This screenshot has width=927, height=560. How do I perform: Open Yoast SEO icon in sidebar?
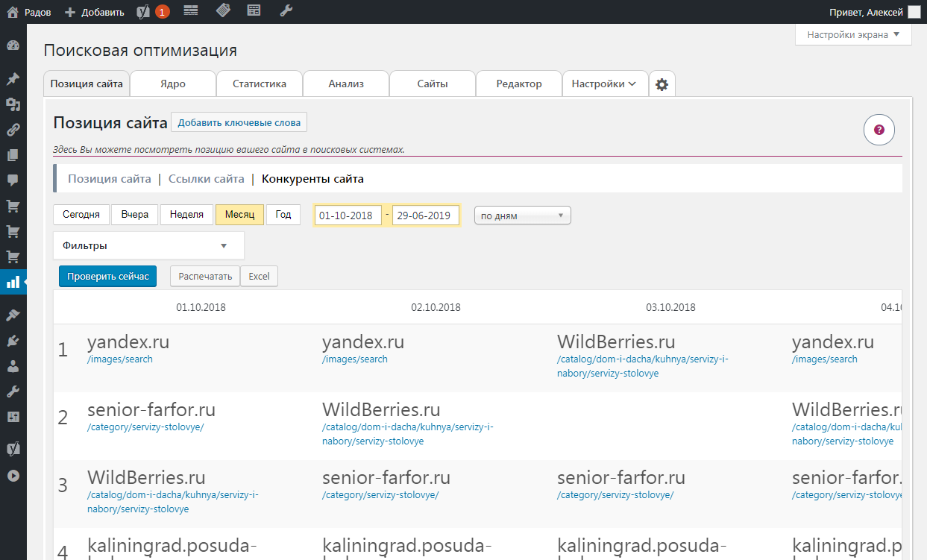[13, 450]
